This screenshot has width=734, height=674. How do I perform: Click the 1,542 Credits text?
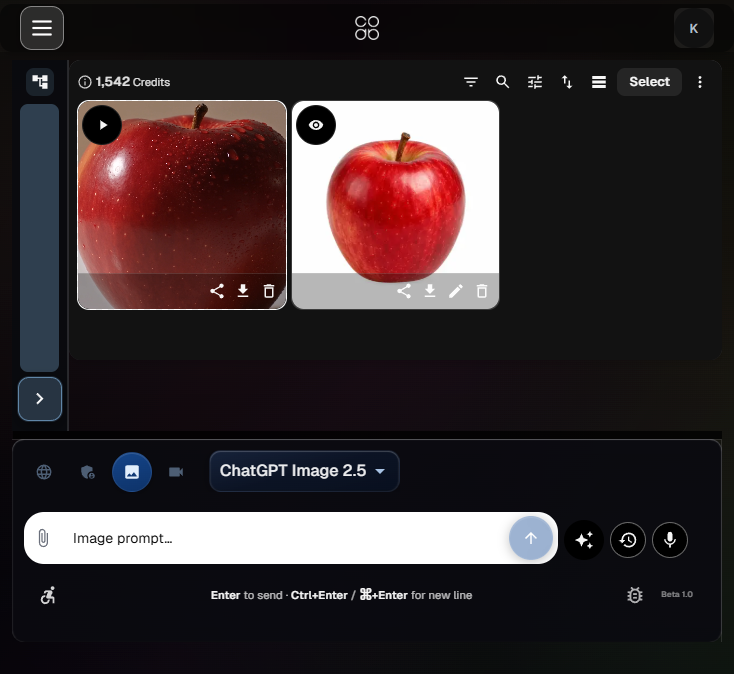coord(133,82)
